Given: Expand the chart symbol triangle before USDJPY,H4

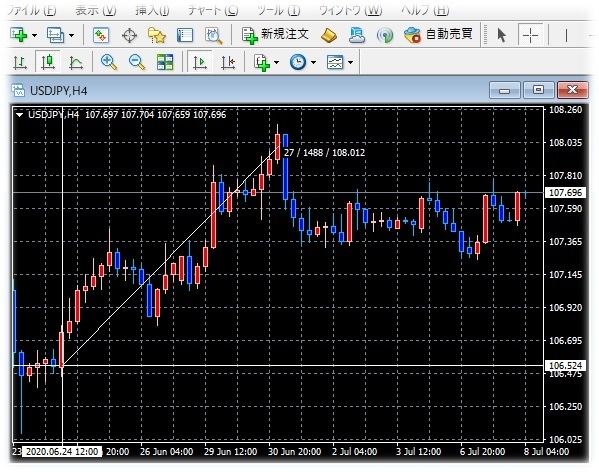Looking at the screenshot, I should pos(19,115).
